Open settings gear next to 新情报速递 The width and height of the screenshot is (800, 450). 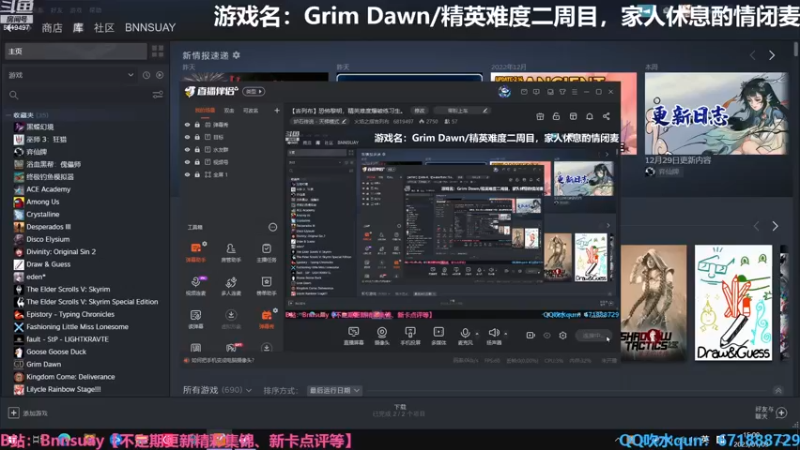tap(236, 55)
